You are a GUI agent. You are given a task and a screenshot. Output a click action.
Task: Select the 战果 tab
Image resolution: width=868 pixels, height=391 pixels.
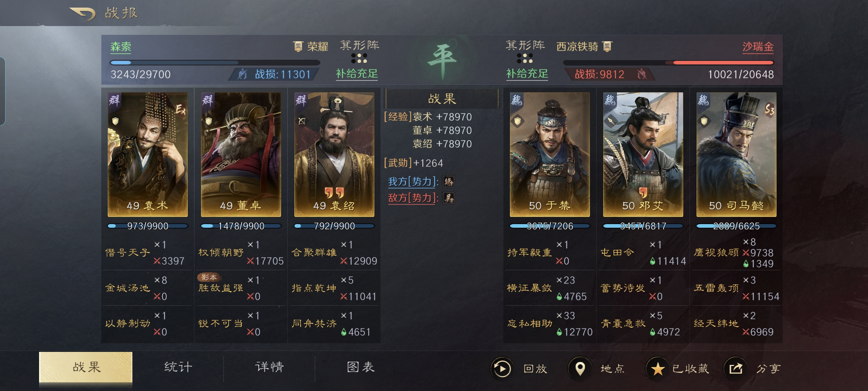click(86, 367)
